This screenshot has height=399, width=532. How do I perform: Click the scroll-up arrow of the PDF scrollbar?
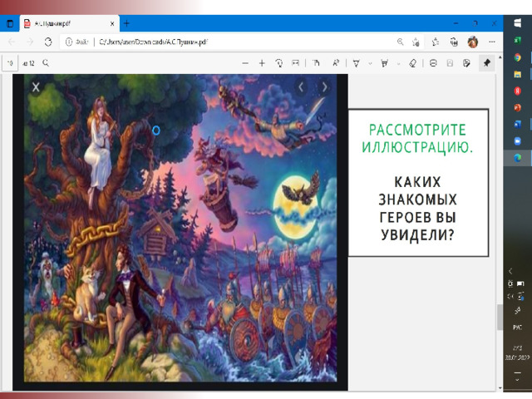point(500,57)
